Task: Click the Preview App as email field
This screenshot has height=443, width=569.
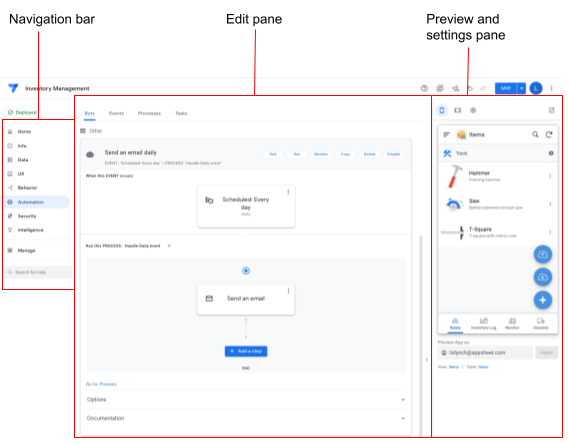Action: tap(485, 353)
